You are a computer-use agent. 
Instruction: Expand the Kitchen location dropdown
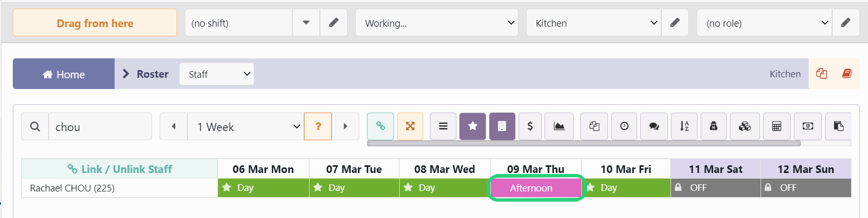(594, 23)
